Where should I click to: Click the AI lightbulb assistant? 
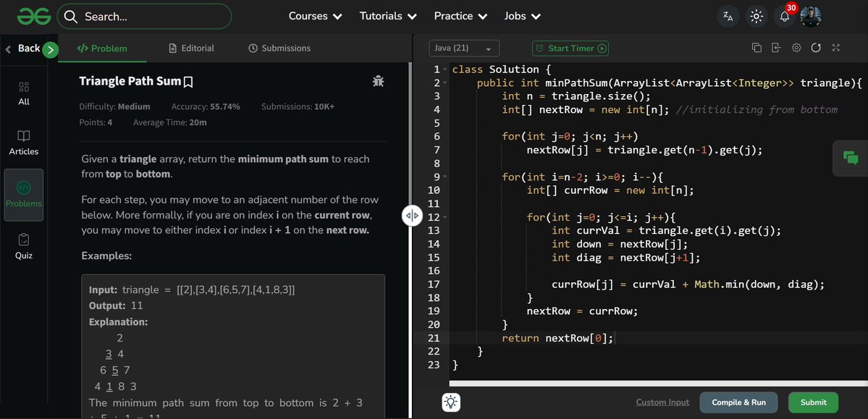click(x=450, y=402)
